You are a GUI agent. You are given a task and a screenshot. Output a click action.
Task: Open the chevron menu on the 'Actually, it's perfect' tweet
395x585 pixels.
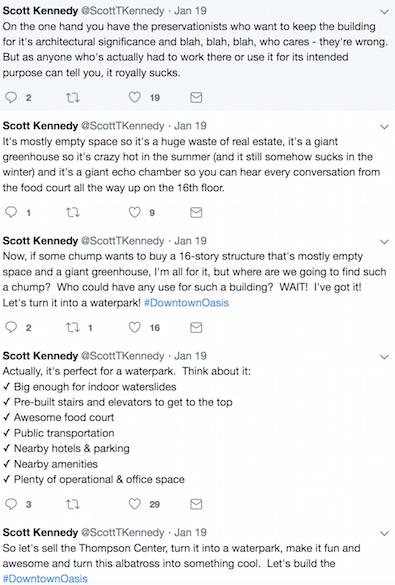pos(384,356)
